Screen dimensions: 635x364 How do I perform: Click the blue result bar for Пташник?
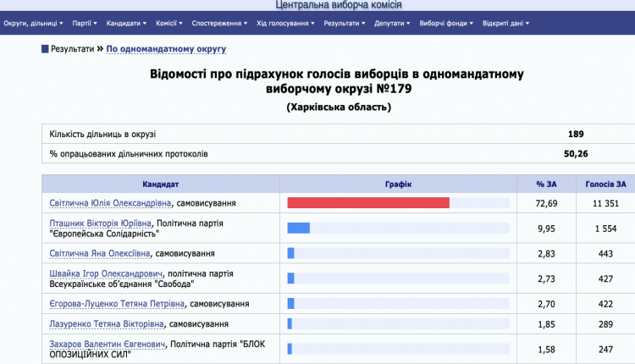299,228
